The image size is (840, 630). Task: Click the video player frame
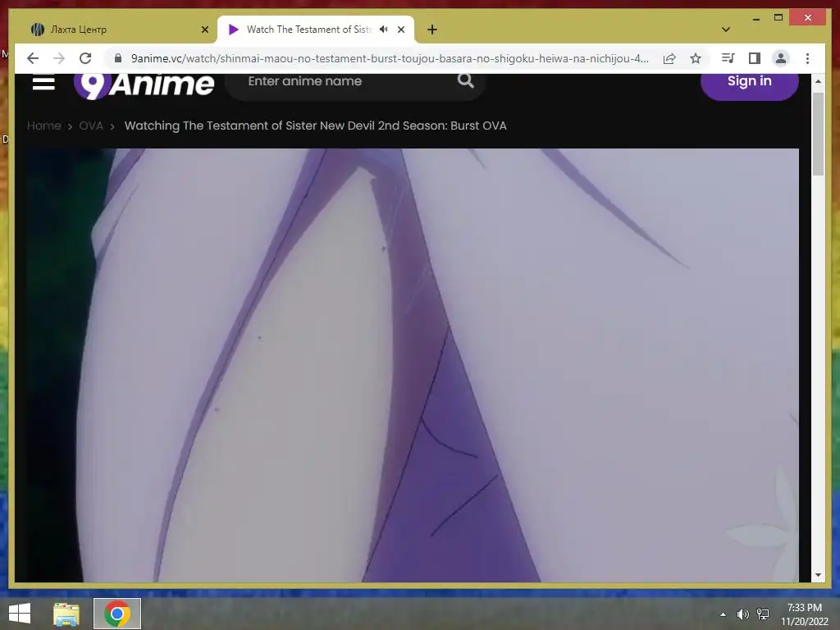tap(413, 365)
